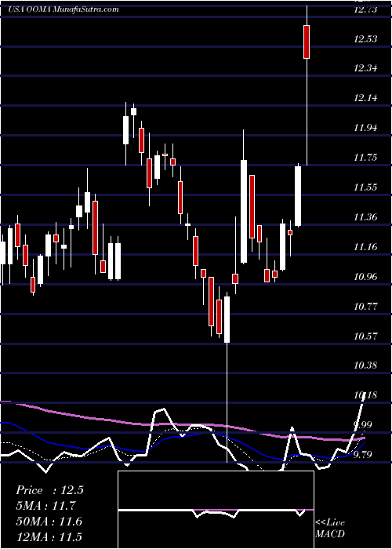This screenshot has width=392, height=549.
Task: Click the '<<Live MACD' label
Action: [x=330, y=529]
